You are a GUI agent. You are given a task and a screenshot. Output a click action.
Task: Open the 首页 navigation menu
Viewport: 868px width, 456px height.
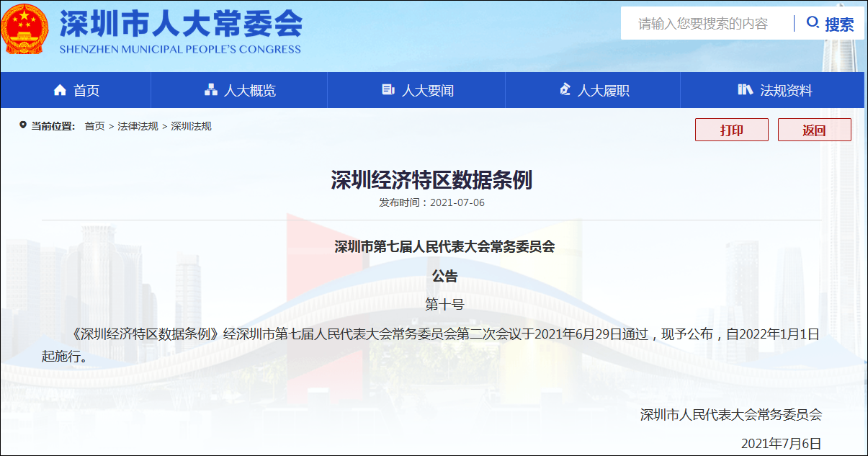(76, 90)
